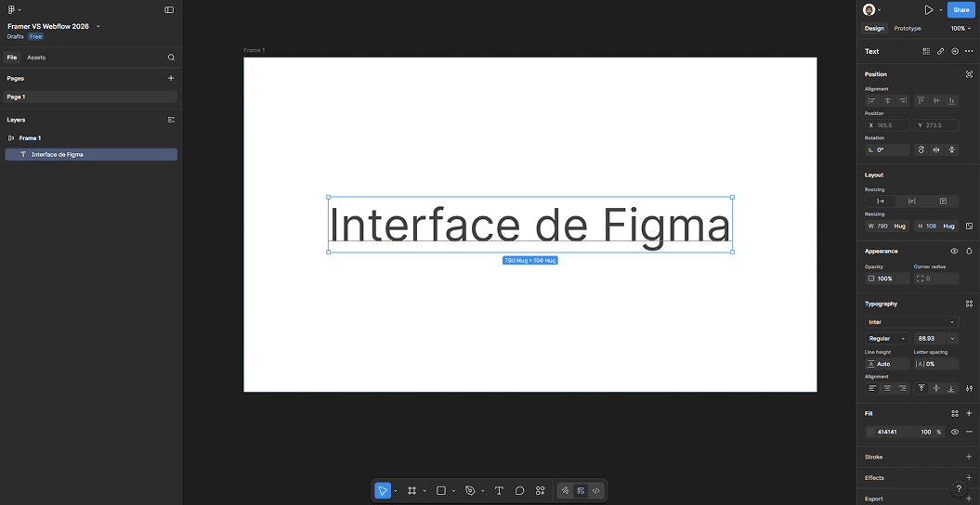Collapse all layers icon in Layers header
980x505 pixels.
[x=171, y=120]
